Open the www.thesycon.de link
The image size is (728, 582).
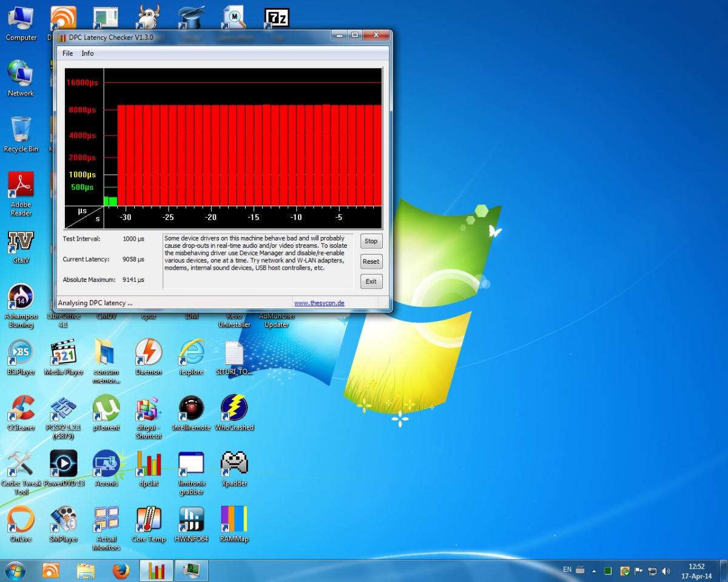319,303
